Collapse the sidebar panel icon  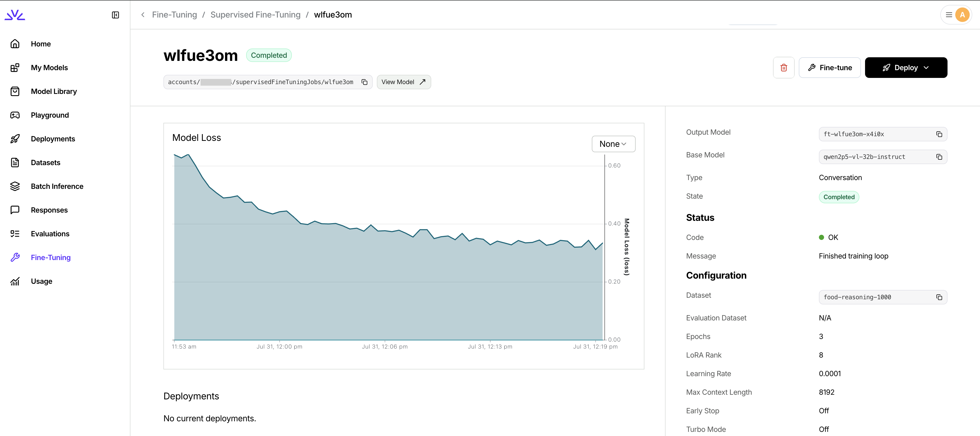(115, 15)
